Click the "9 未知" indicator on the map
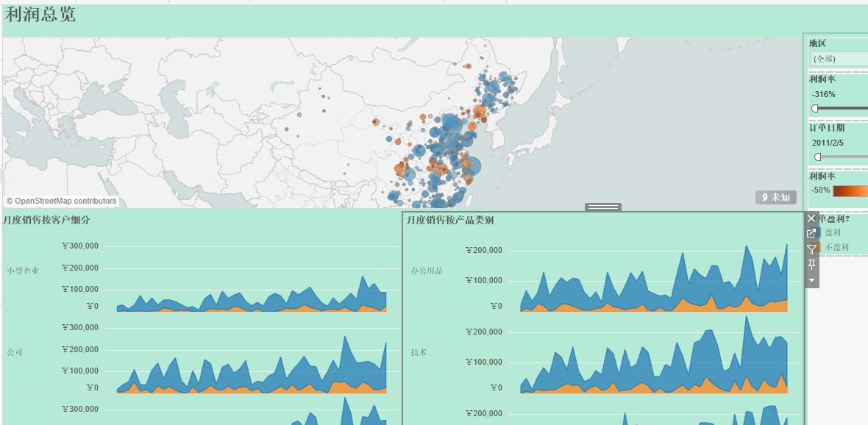The height and width of the screenshot is (425, 868). point(775,197)
